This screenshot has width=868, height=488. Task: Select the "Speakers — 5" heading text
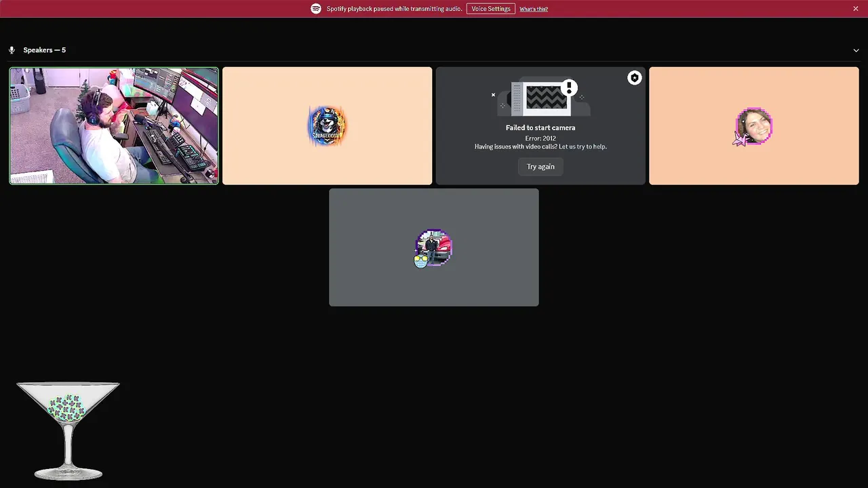[x=45, y=50]
